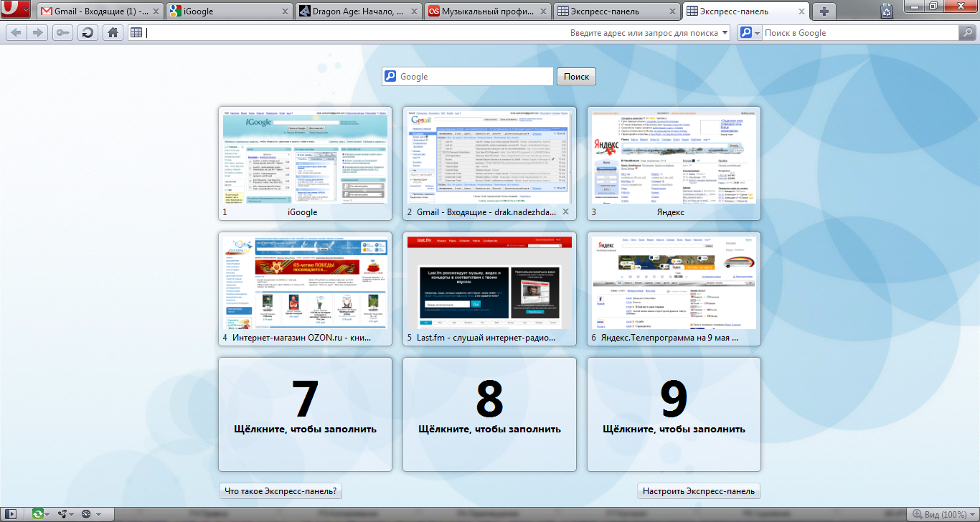Click the Speed Dial grid icon in address bar
This screenshot has height=522, width=980.
click(136, 33)
